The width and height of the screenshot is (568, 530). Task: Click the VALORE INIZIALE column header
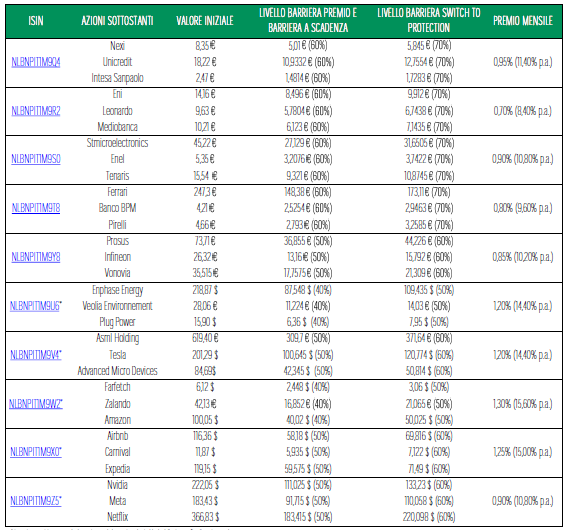pos(205,21)
